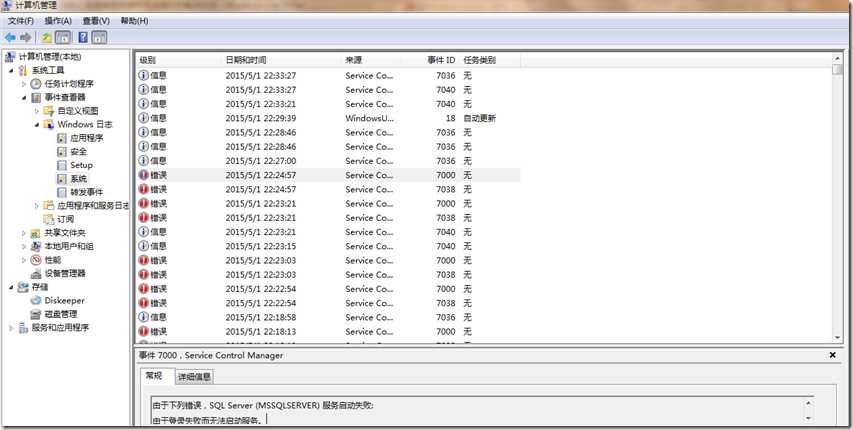
Task: Select the event at 2015/5/1 22:27:00
Action: point(328,161)
